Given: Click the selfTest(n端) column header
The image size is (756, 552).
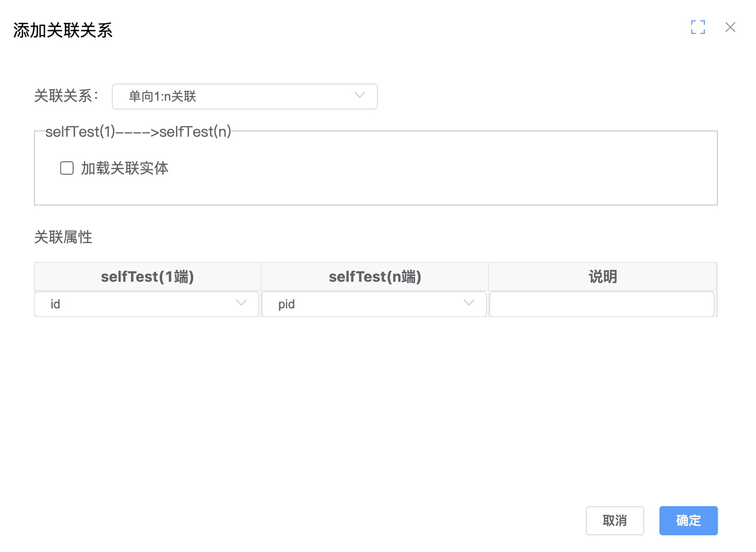Looking at the screenshot, I should tap(375, 277).
